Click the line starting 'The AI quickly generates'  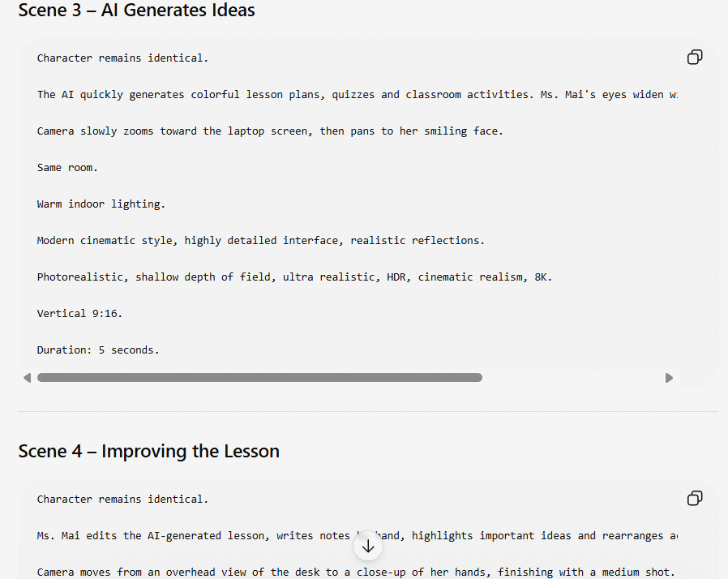[357, 95]
